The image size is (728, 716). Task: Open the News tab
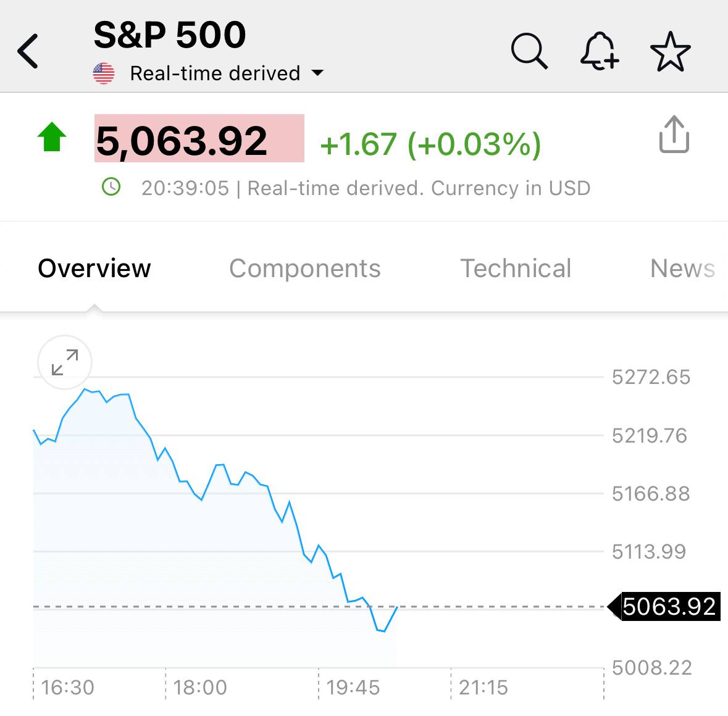click(x=682, y=268)
